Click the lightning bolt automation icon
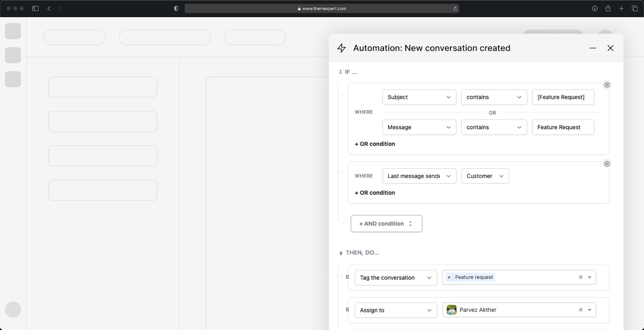644x330 pixels. point(341,48)
